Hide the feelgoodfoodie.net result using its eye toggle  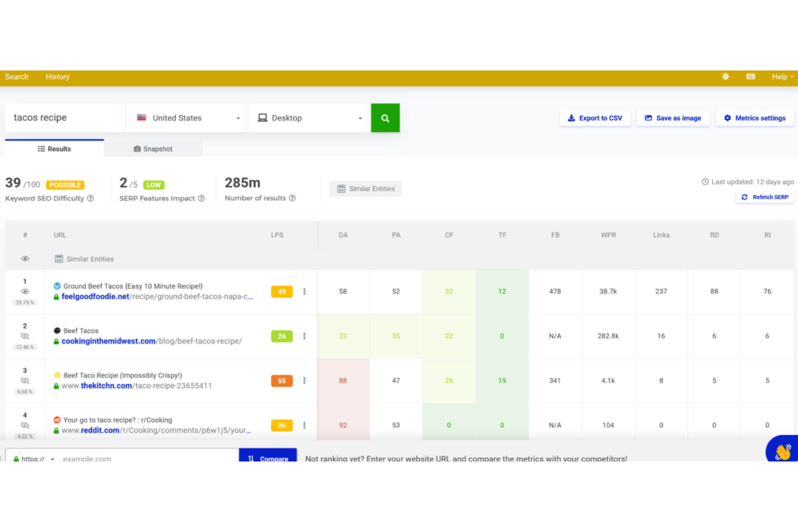[25, 291]
